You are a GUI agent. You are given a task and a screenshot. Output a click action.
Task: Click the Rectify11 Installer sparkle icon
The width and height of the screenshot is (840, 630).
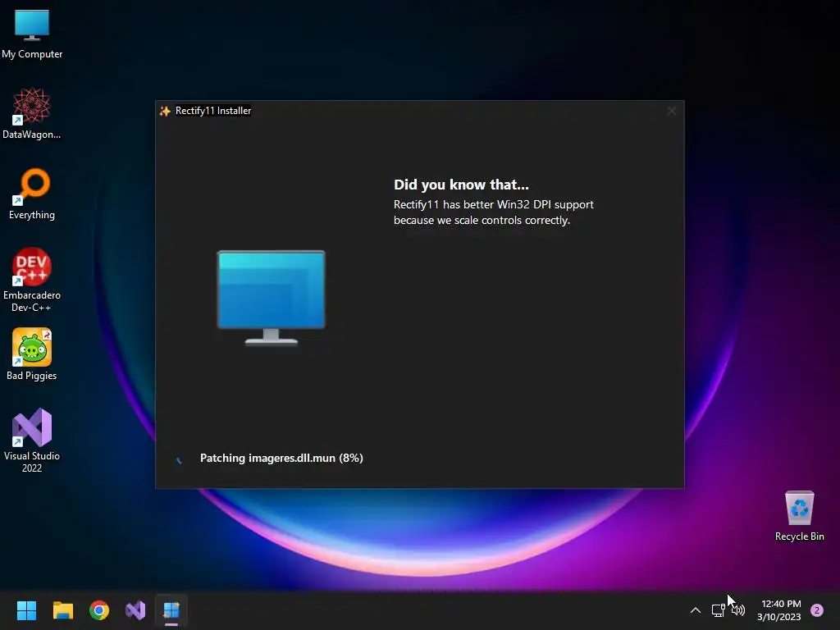pyautogui.click(x=165, y=111)
